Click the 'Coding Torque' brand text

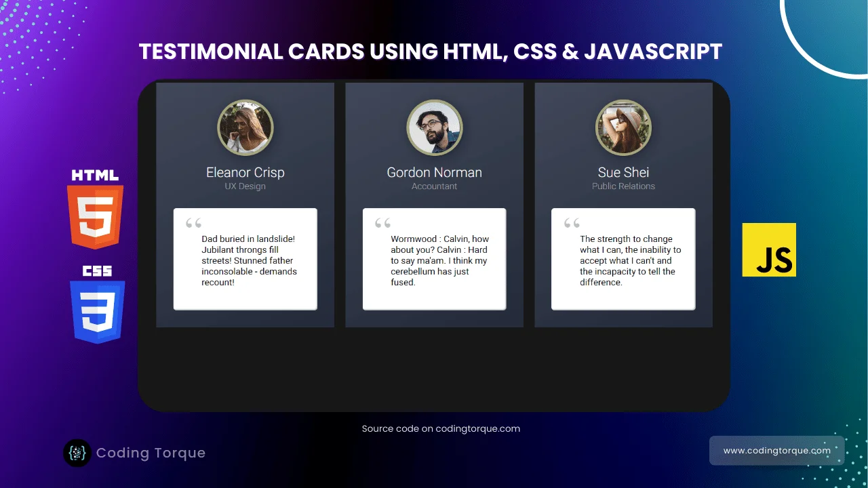click(x=151, y=453)
